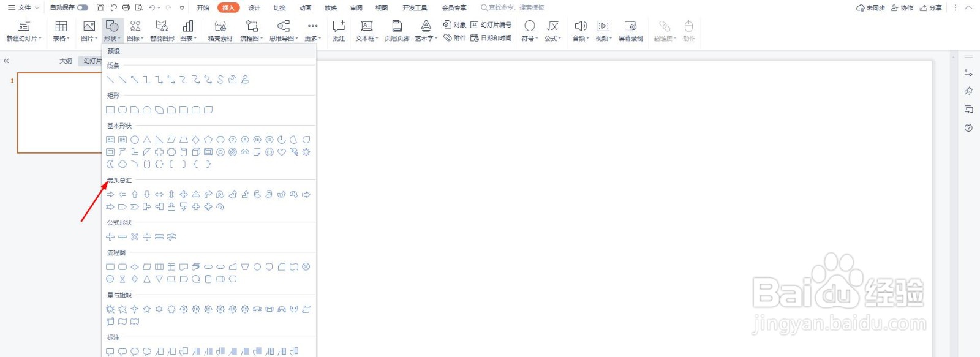Insert 对象 object
The image size is (980, 357).
pos(454,24)
